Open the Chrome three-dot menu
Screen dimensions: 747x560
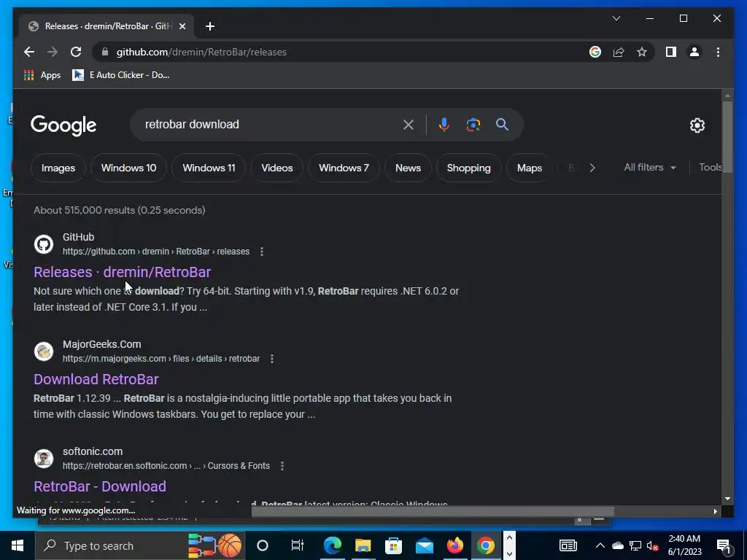[x=718, y=52]
